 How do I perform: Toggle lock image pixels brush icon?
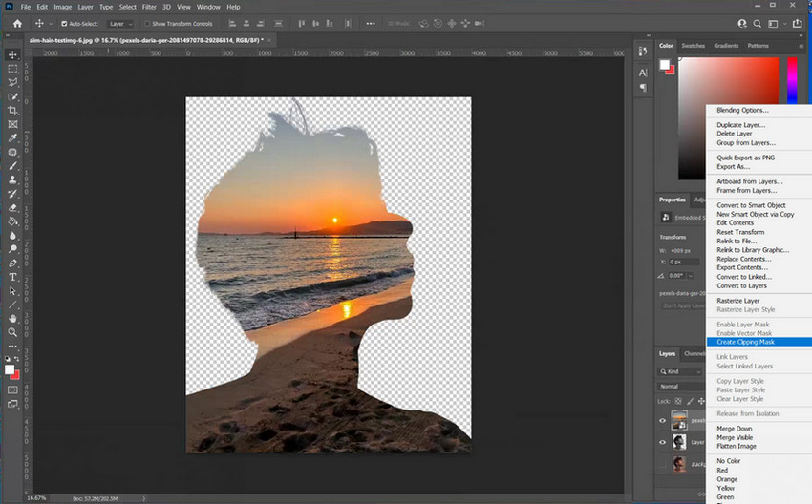pos(690,401)
